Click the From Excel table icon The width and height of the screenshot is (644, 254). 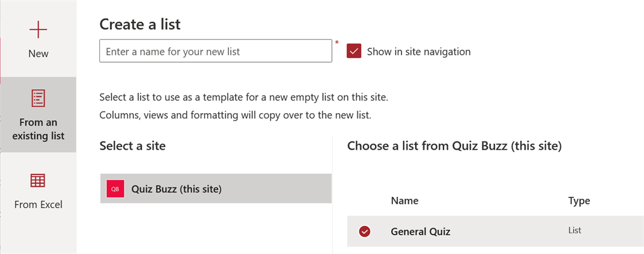tap(38, 180)
